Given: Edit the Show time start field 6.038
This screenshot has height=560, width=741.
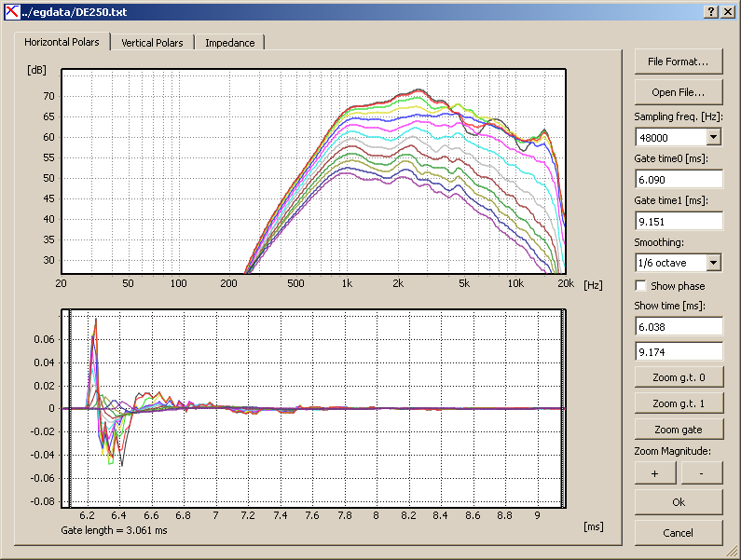Looking at the screenshot, I should click(x=679, y=327).
